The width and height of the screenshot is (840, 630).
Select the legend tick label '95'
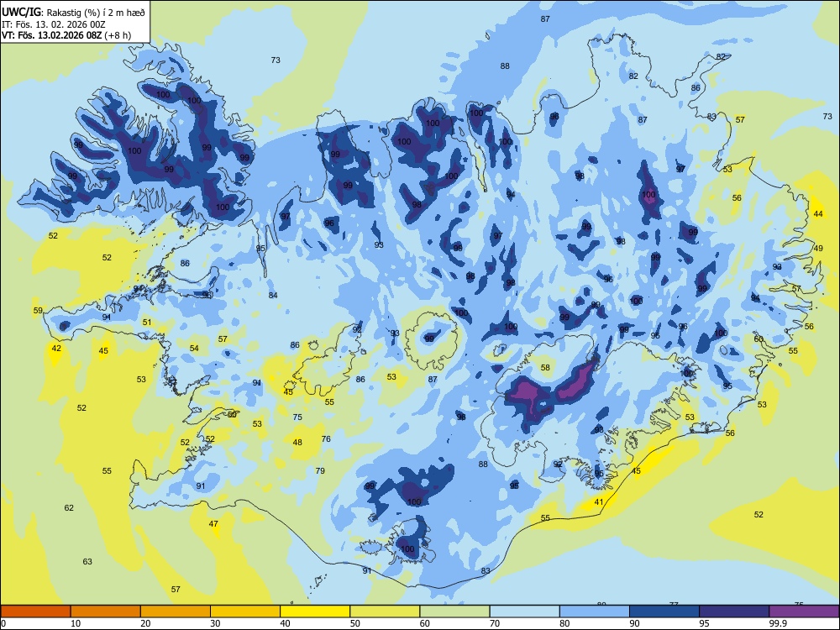(704, 623)
